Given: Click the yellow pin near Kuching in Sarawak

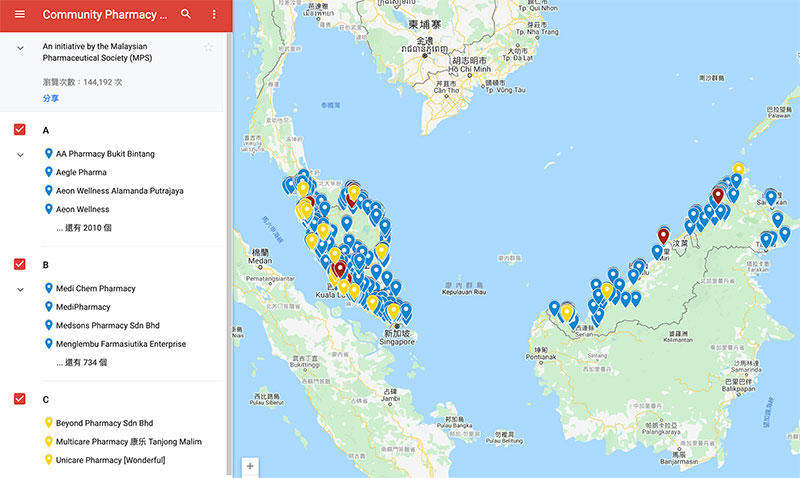Looking at the screenshot, I should point(567,312).
